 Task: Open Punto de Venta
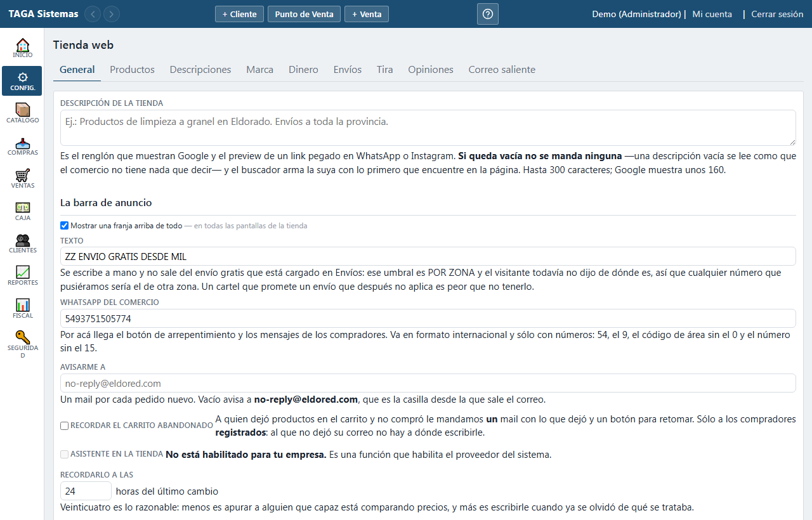tap(304, 14)
